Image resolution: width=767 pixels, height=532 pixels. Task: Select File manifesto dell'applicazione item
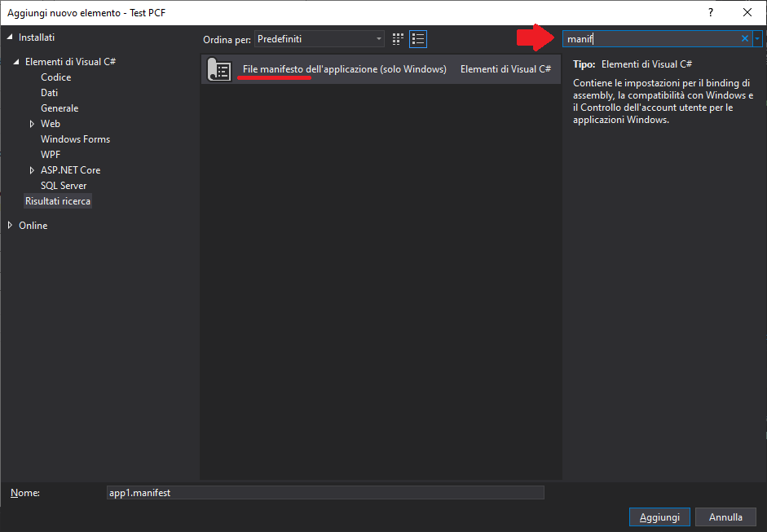click(x=344, y=69)
